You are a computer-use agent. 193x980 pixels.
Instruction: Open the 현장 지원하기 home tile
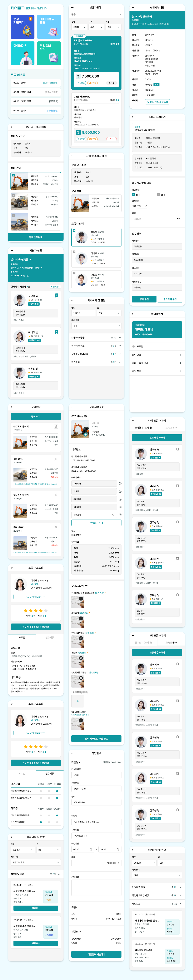coord(22,27)
